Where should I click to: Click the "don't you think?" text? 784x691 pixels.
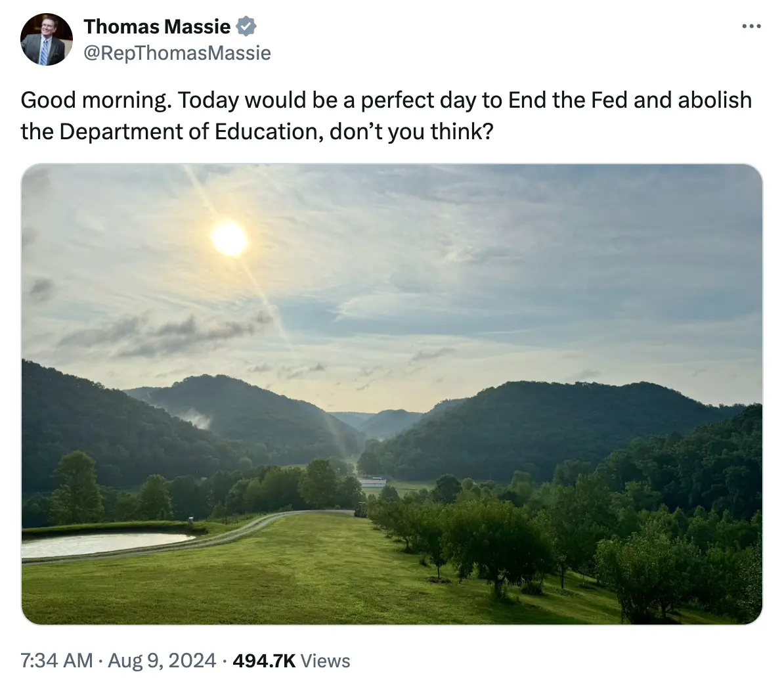(411, 132)
